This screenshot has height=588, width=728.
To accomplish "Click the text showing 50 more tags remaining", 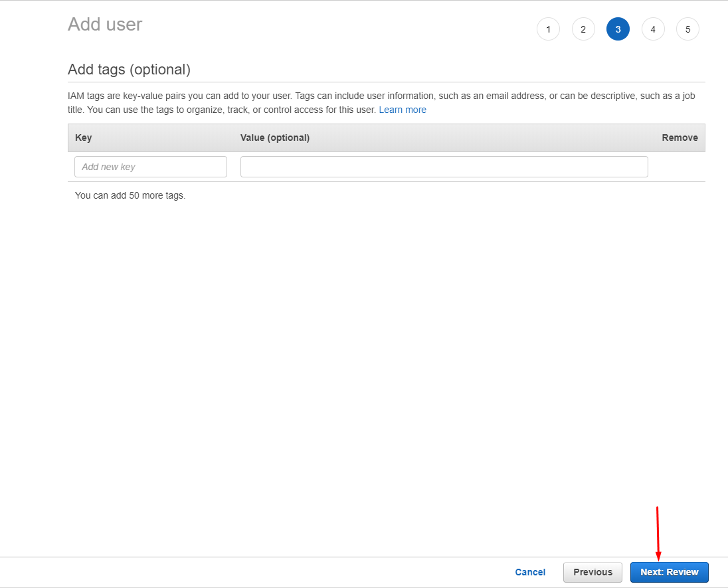I will 130,195.
